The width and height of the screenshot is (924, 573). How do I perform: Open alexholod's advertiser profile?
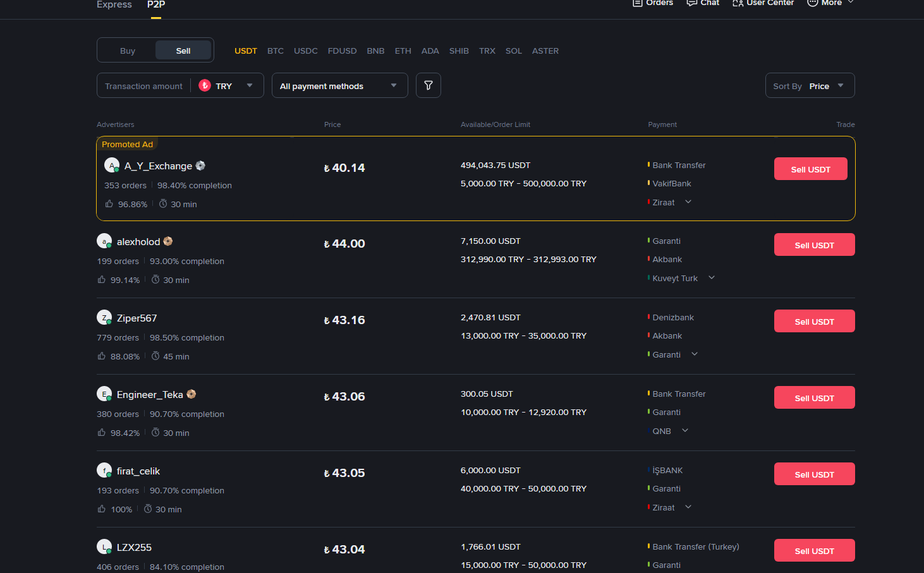click(x=139, y=241)
